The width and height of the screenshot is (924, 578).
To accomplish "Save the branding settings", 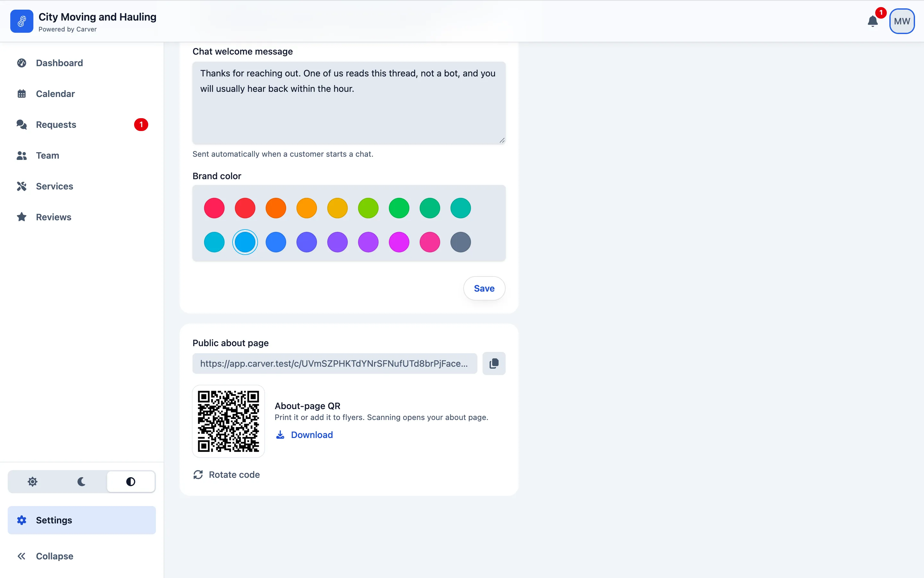I will coord(484,288).
